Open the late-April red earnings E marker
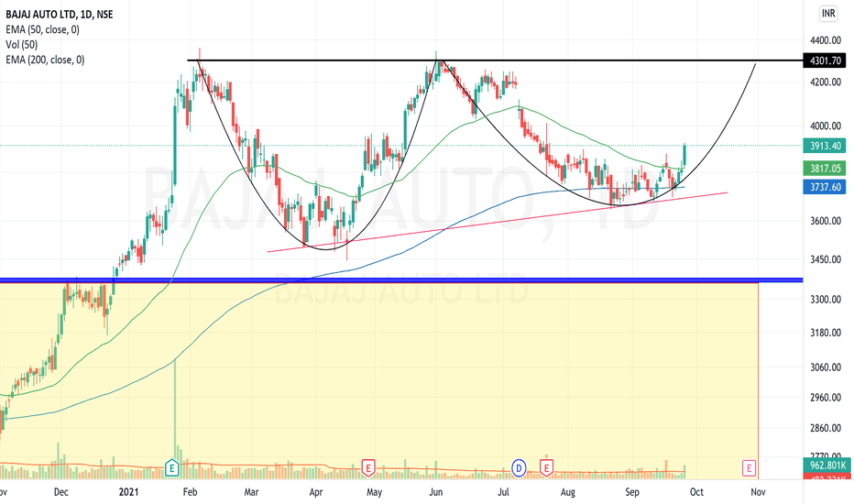The image size is (854, 504). (x=368, y=467)
